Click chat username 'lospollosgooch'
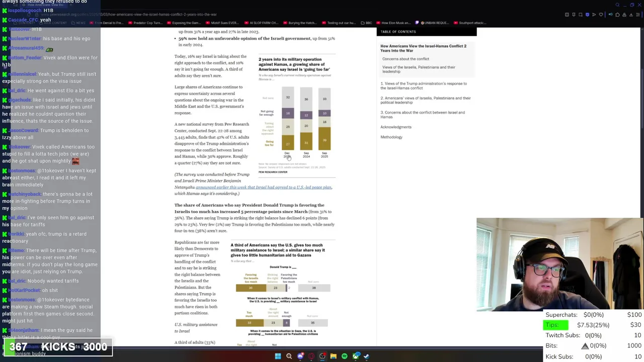Screen dimensions: 644x362 pyautogui.click(x=25, y=10)
